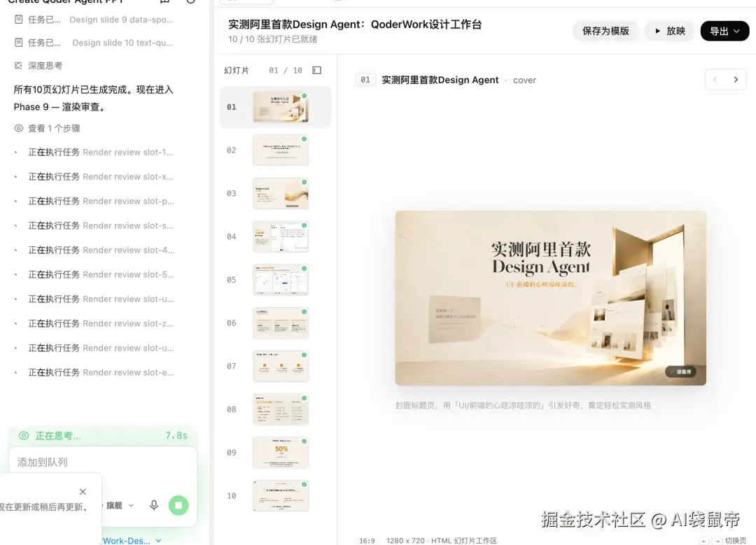This screenshot has width=756, height=545.
Task: Select slide 02 thumbnail
Action: pos(281,150)
